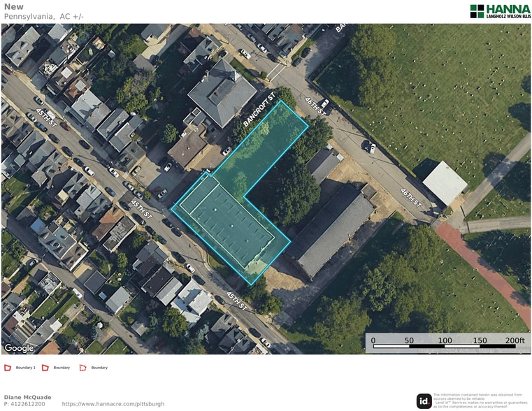Screen dimensions: 532x411
Task: Click the BANCROFT ST street label
Action: (259, 110)
